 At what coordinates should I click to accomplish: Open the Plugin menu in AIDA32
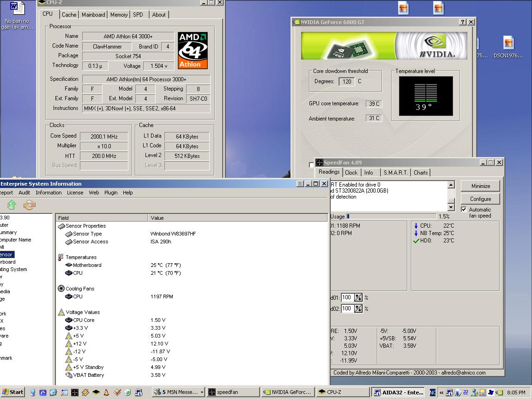coord(111,193)
